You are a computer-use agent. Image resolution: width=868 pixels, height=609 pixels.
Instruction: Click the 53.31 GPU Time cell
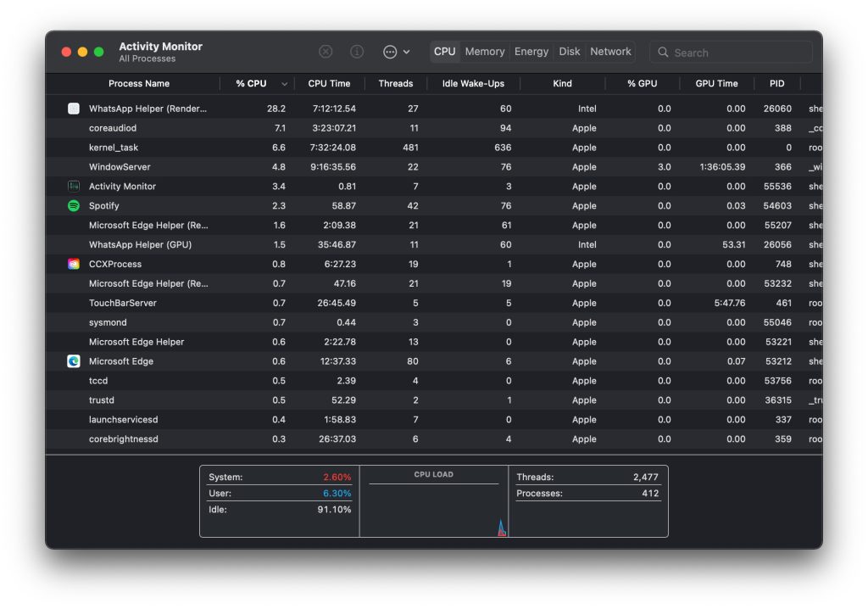coord(733,244)
